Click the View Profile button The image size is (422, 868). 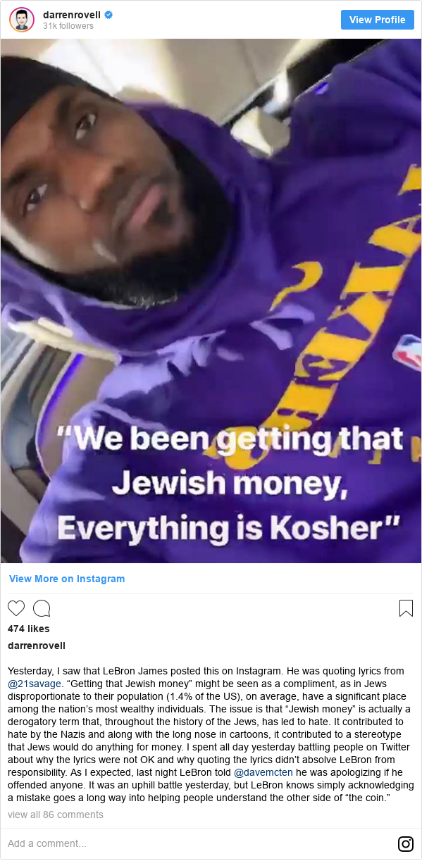(x=377, y=20)
